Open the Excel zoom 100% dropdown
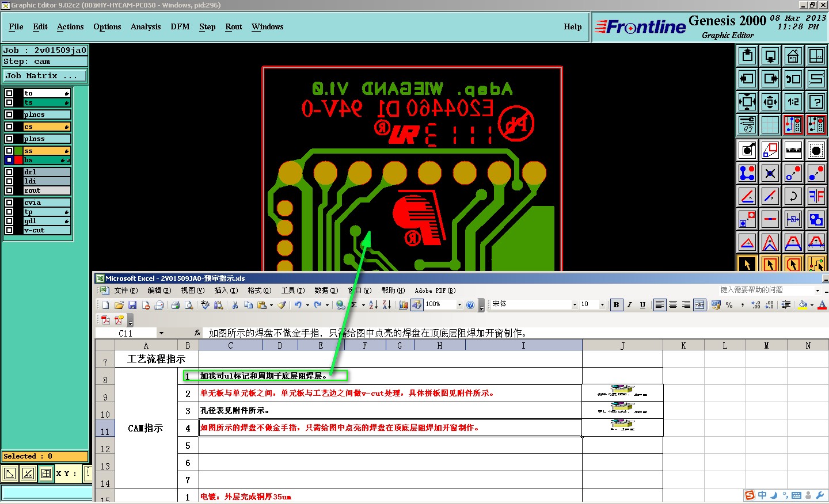 459,305
